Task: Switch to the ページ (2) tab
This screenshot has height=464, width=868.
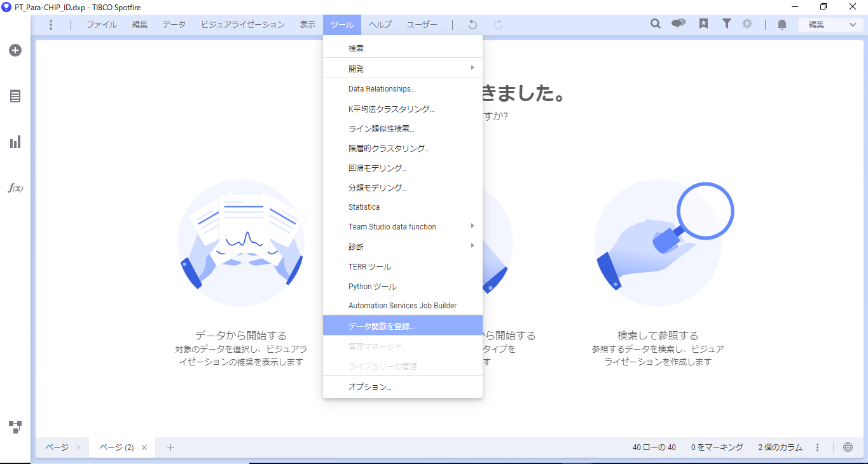Action: [116, 447]
